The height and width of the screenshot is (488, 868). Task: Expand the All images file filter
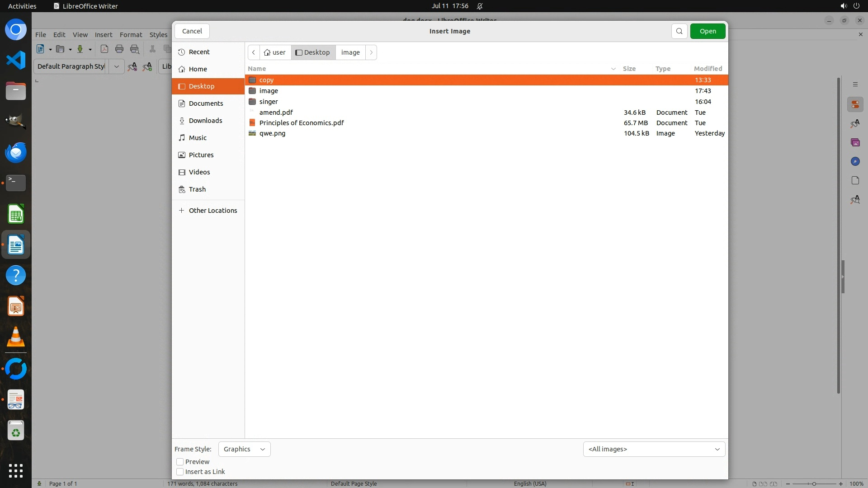click(x=654, y=449)
